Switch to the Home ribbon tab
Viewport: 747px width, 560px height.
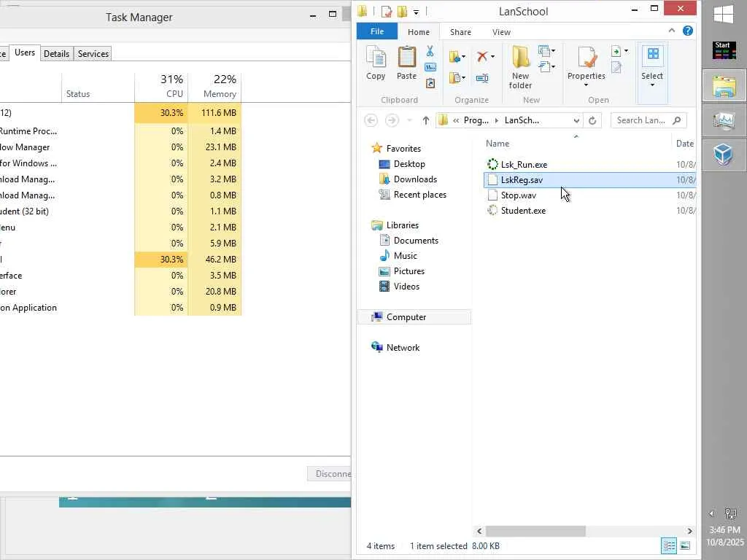[419, 32]
